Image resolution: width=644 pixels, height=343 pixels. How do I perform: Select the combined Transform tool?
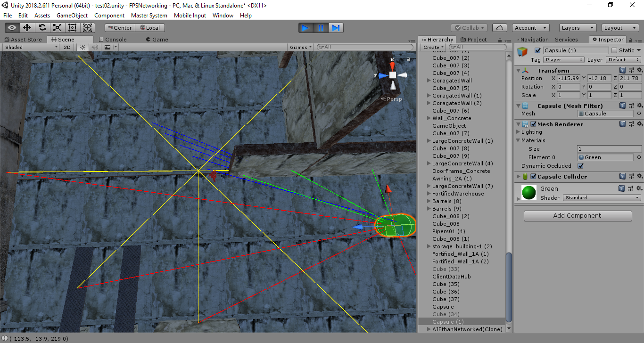[88, 28]
